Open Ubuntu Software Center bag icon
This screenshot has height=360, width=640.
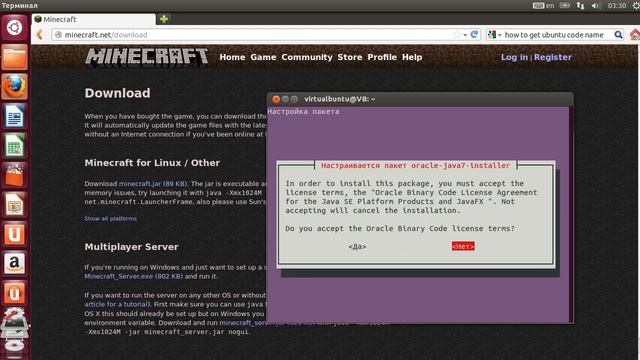[14, 175]
